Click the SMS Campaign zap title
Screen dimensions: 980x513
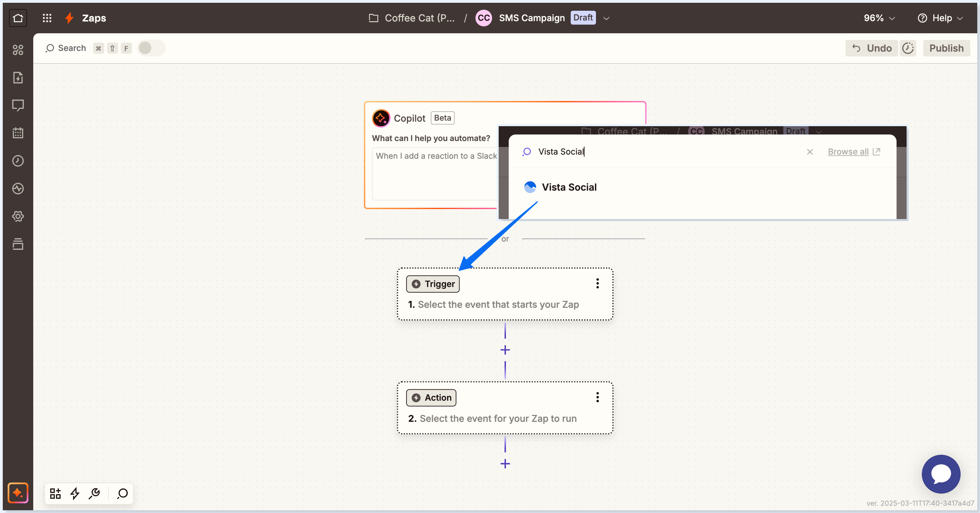(532, 18)
